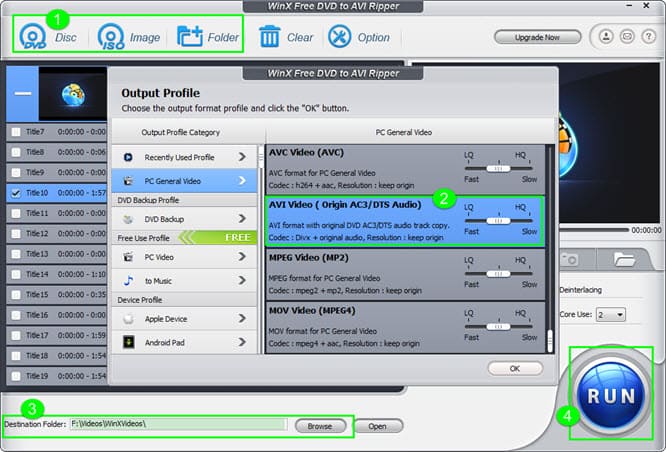
Task: Click the Upgrade Now button
Action: [x=537, y=37]
